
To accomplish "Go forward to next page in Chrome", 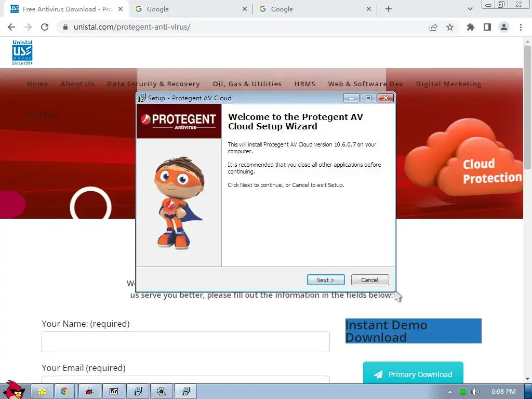I will pyautogui.click(x=28, y=27).
